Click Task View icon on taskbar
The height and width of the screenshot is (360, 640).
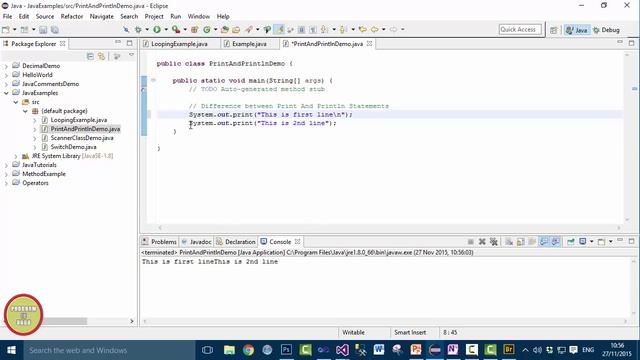tap(207, 350)
